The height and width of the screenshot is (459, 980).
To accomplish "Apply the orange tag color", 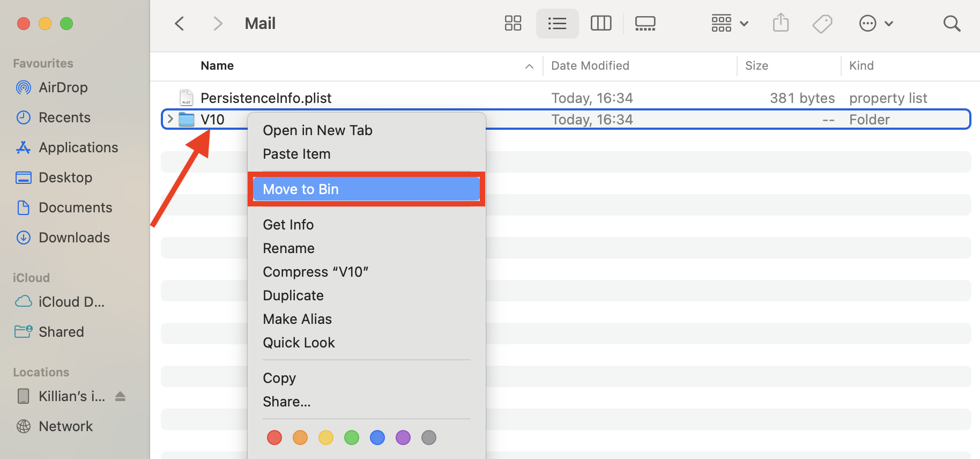I will 300,438.
